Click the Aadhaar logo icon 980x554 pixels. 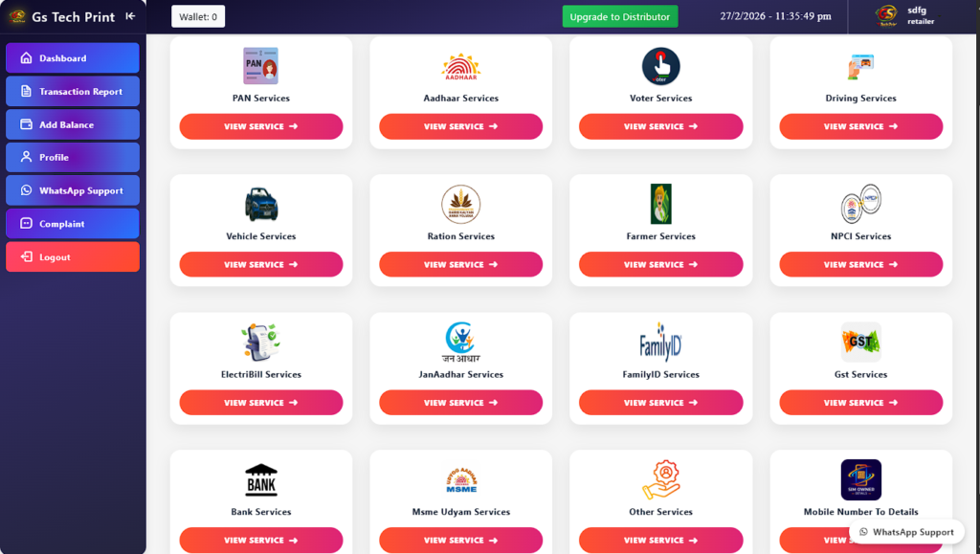pos(460,67)
